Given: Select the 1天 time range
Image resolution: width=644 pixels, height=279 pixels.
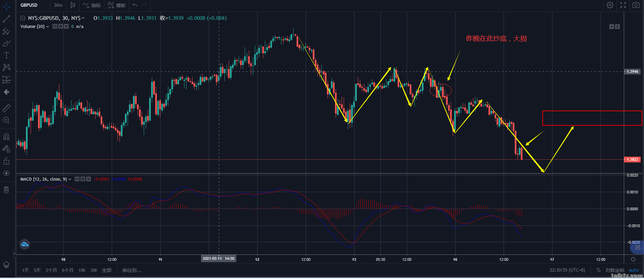Looking at the screenshot, I should tap(25, 270).
